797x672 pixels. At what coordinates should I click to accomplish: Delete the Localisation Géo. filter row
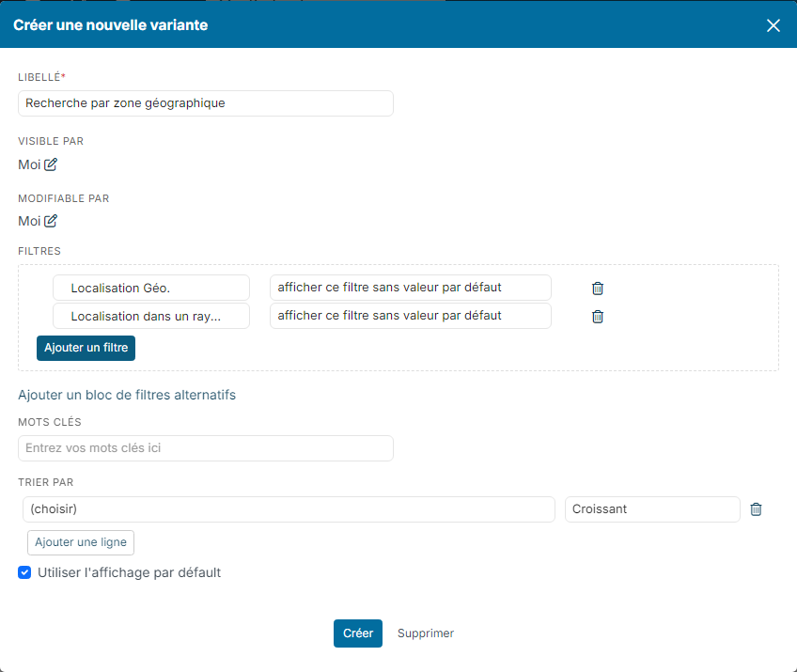pos(598,289)
